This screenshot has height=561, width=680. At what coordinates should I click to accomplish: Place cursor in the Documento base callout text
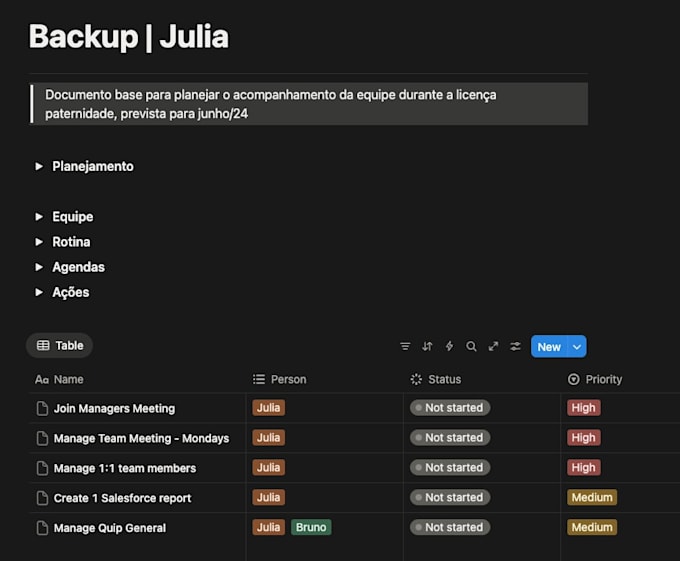coord(271,104)
